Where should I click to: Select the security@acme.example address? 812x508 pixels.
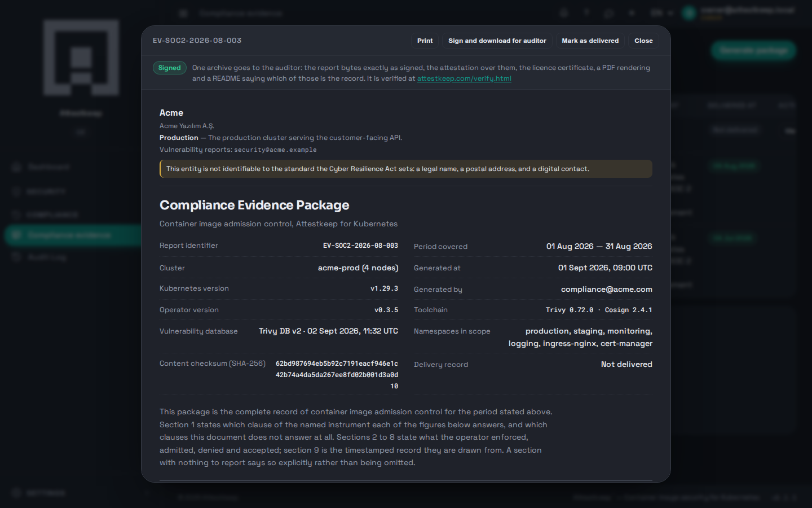(x=275, y=150)
